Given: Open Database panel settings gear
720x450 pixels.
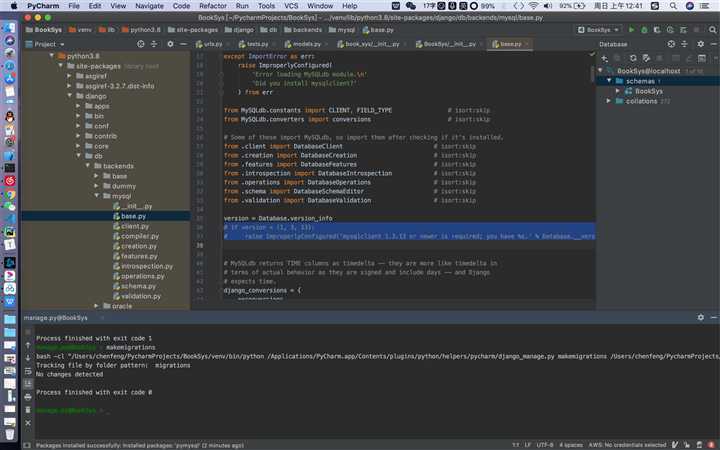Looking at the screenshot, I should (700, 44).
